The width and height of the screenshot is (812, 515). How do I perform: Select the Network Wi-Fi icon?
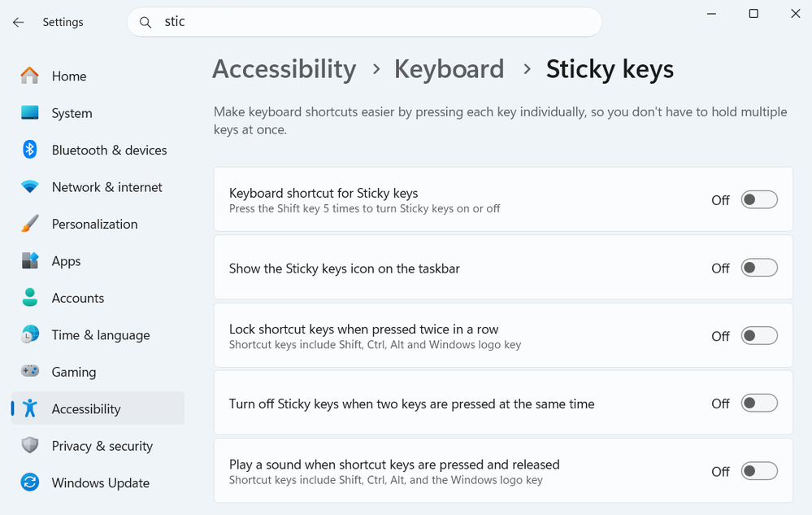[x=30, y=187]
